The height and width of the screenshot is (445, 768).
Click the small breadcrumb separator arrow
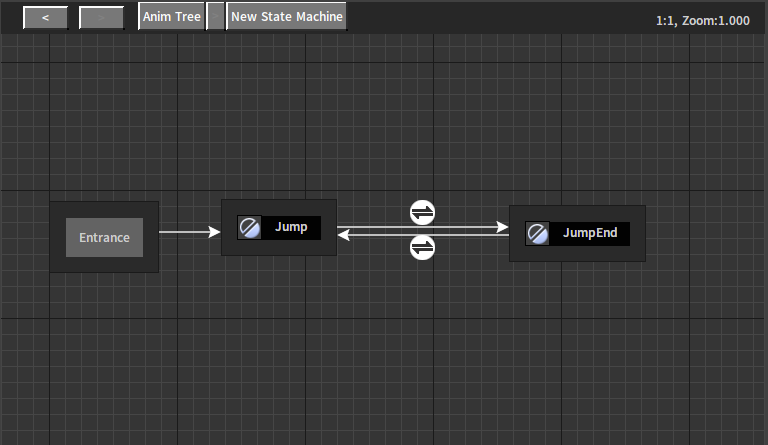215,17
